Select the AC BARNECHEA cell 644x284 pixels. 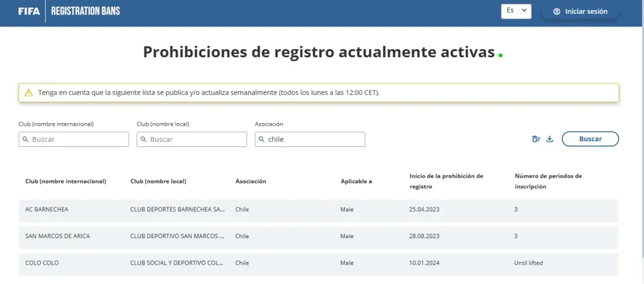click(47, 209)
